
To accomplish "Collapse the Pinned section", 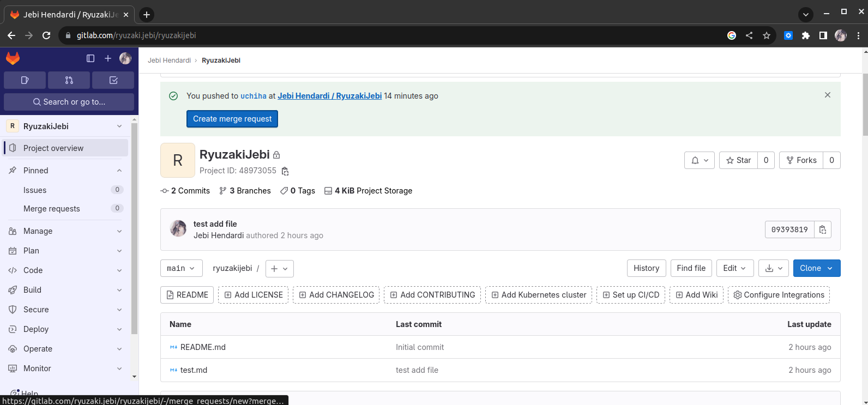I will point(65,171).
